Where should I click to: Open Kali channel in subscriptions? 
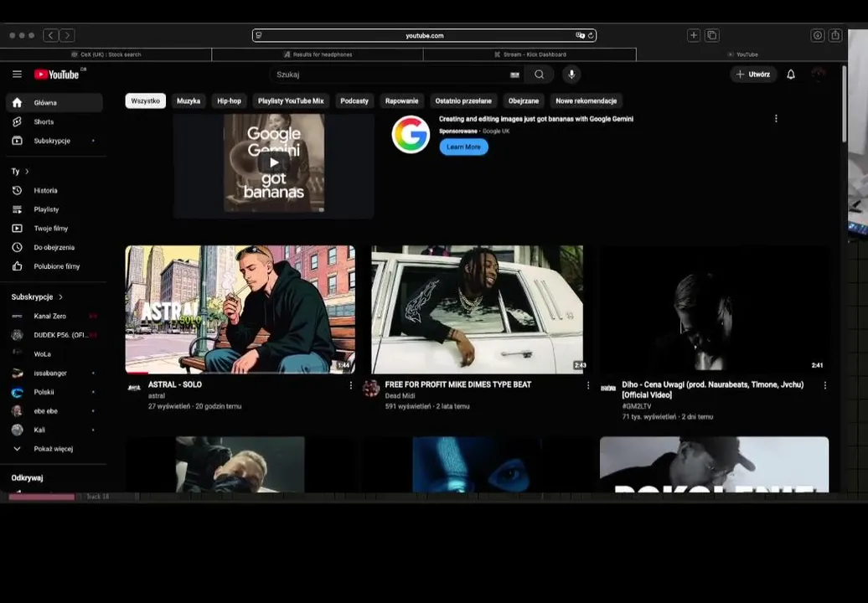pyautogui.click(x=54, y=430)
